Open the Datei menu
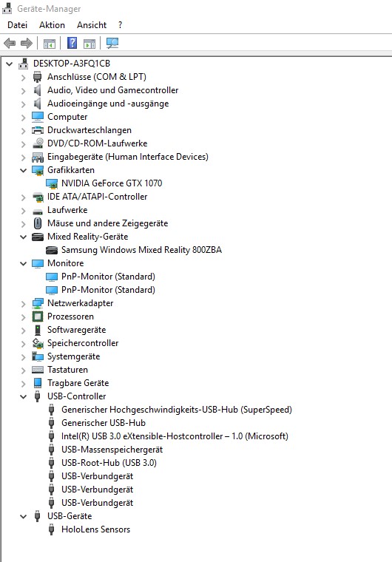The height and width of the screenshot is (562, 392). (17, 25)
